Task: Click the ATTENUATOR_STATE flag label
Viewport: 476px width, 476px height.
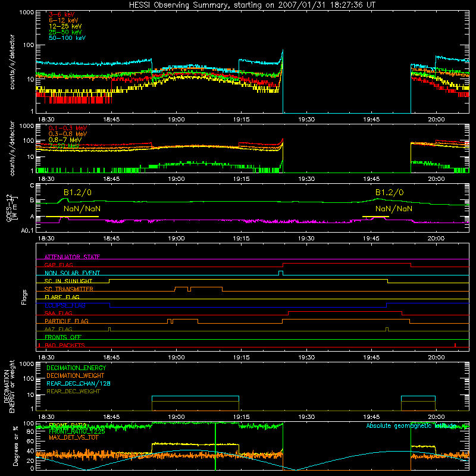Action: [72, 257]
